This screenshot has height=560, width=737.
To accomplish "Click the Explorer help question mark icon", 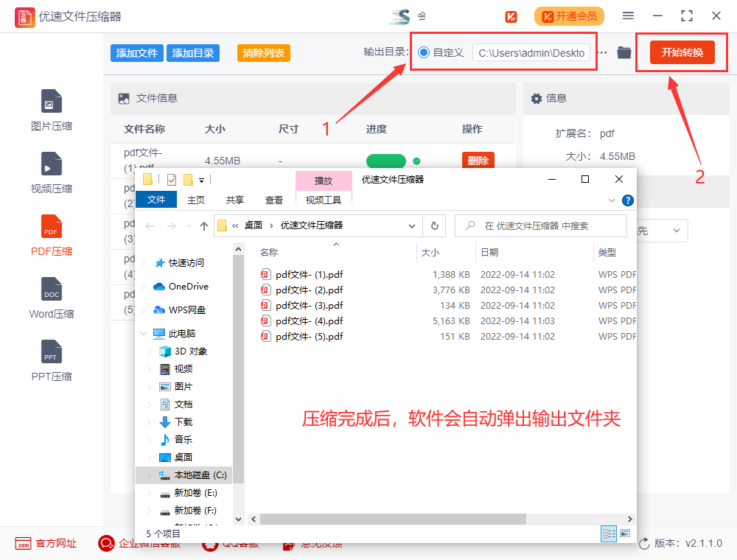I will click(627, 200).
